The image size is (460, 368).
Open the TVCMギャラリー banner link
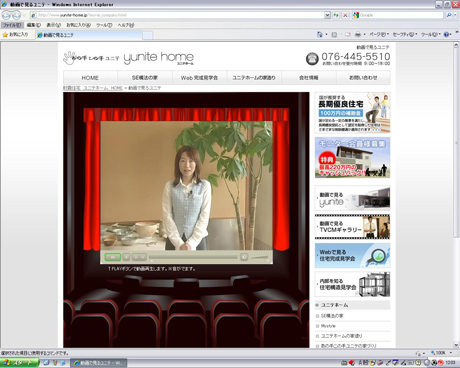pyautogui.click(x=352, y=227)
